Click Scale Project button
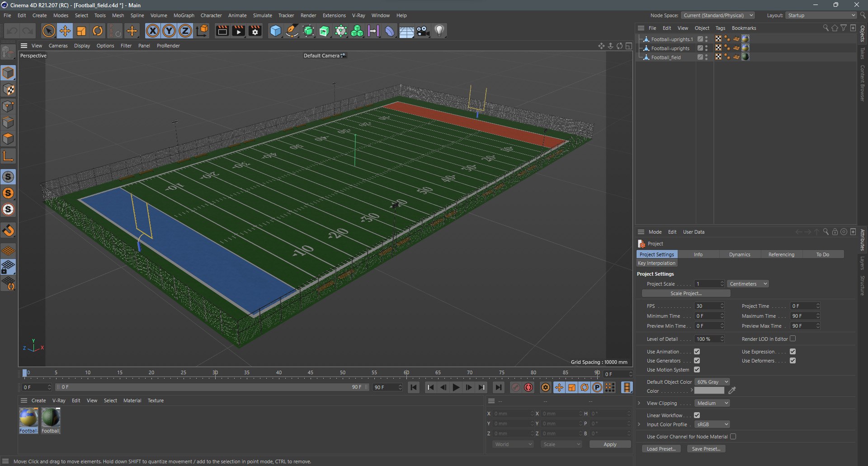The image size is (868, 466). coord(686,293)
